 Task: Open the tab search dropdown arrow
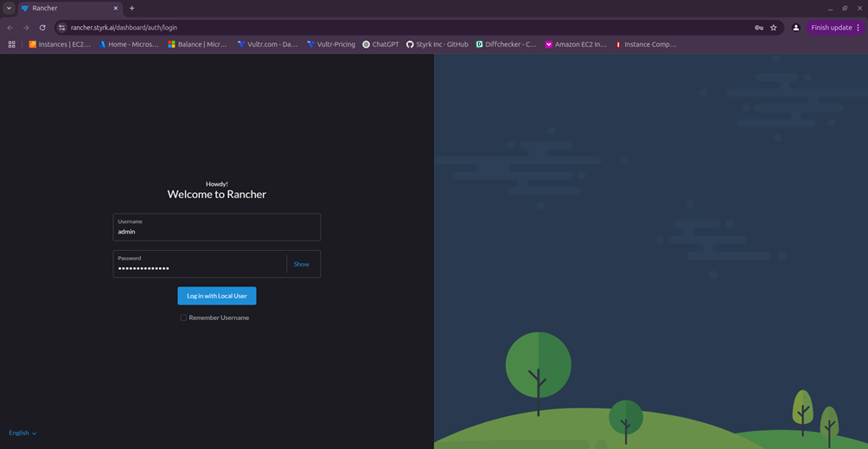coord(9,9)
